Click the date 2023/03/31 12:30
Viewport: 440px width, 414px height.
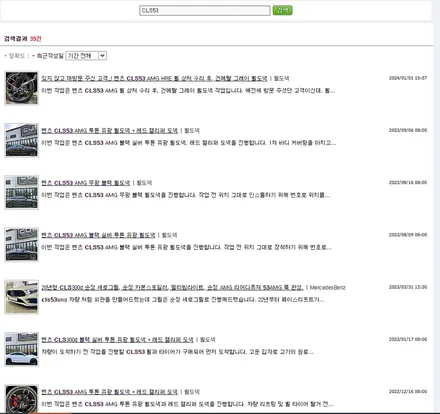click(408, 287)
